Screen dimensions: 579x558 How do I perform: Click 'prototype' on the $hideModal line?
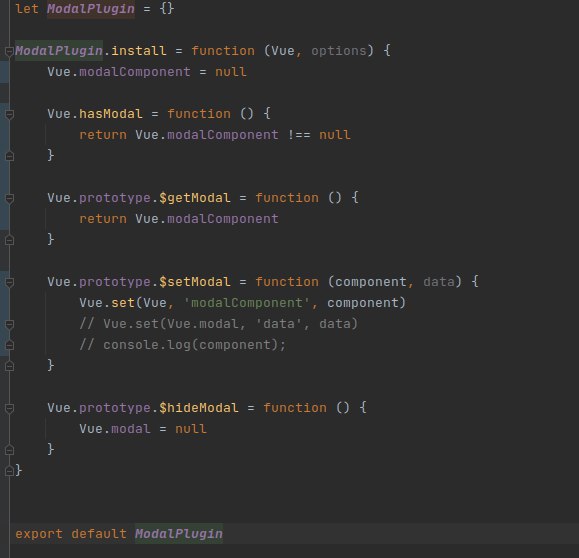pos(115,408)
